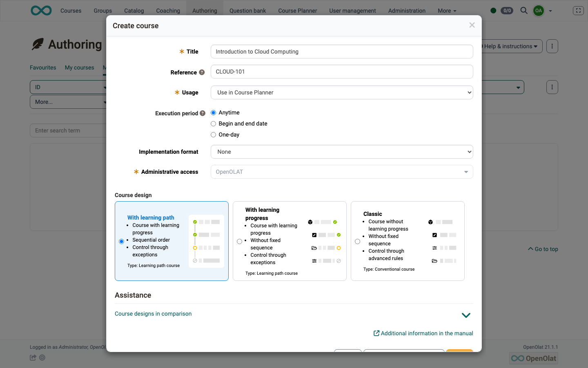
Task: Open the user menu caret
Action: [550, 11]
